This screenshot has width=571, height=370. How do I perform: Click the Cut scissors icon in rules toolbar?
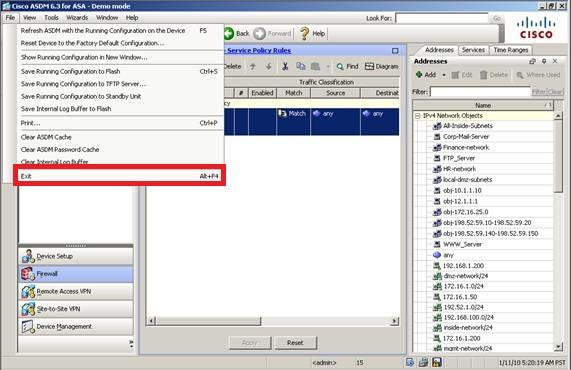pyautogui.click(x=285, y=66)
